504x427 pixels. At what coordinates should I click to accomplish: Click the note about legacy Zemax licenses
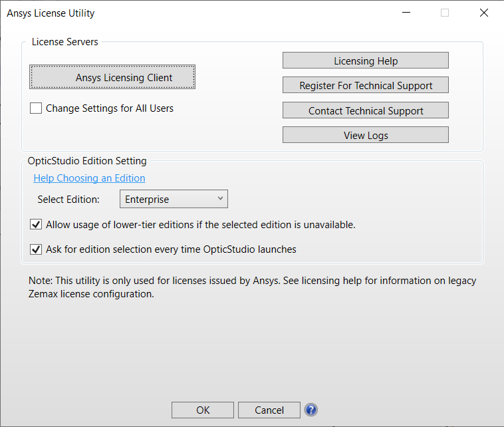click(x=252, y=287)
